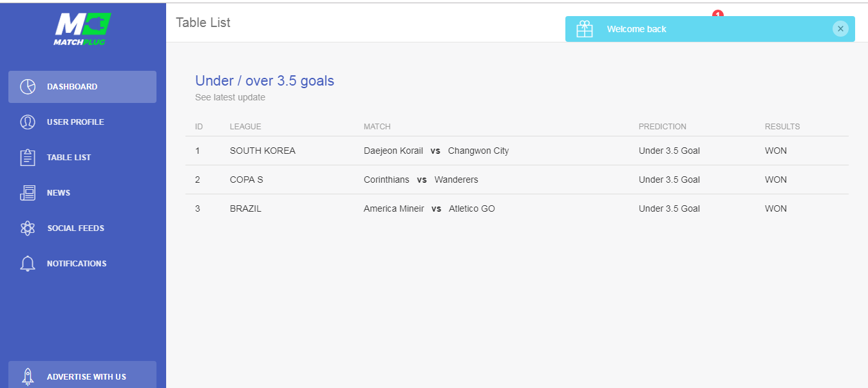Open the Table List sidebar item
Screen dimensions: 868x388
[69, 158]
